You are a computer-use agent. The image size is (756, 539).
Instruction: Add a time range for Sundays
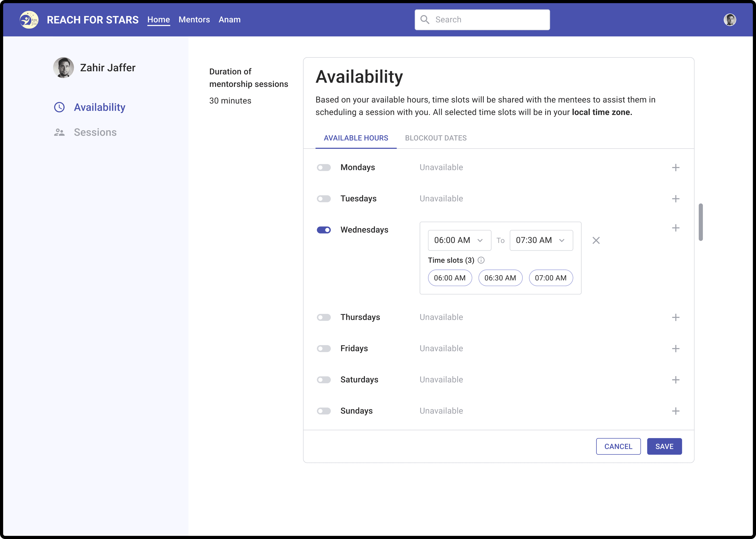pyautogui.click(x=675, y=411)
